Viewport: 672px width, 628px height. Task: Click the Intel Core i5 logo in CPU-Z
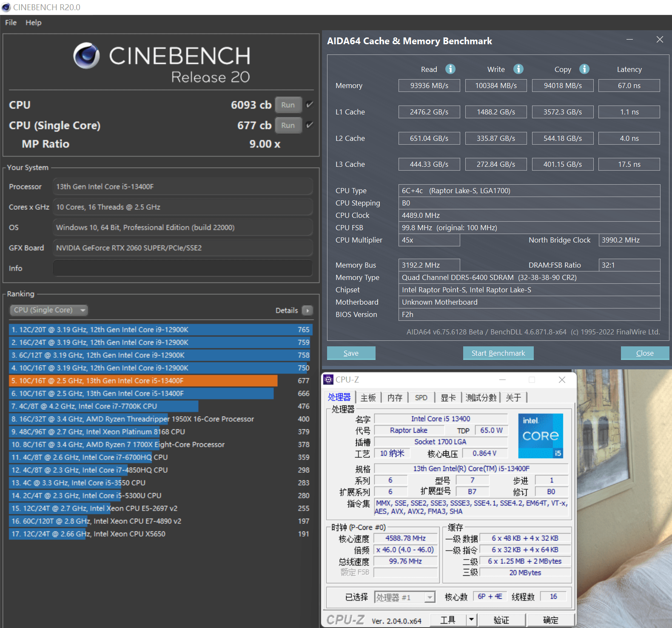[541, 436]
